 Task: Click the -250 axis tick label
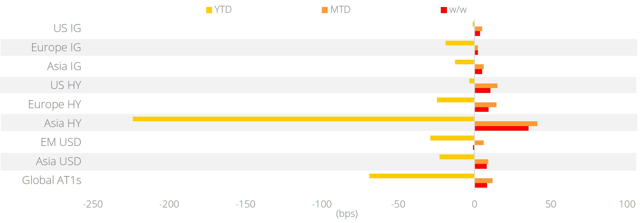click(x=93, y=204)
